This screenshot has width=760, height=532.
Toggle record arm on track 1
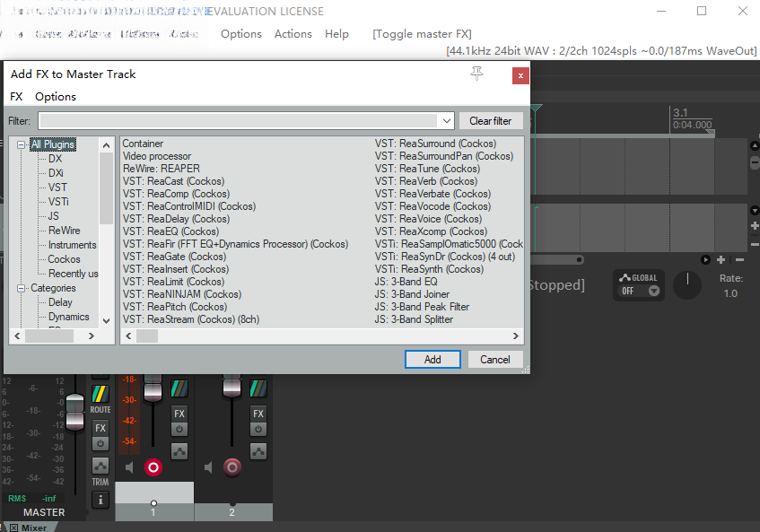153,467
